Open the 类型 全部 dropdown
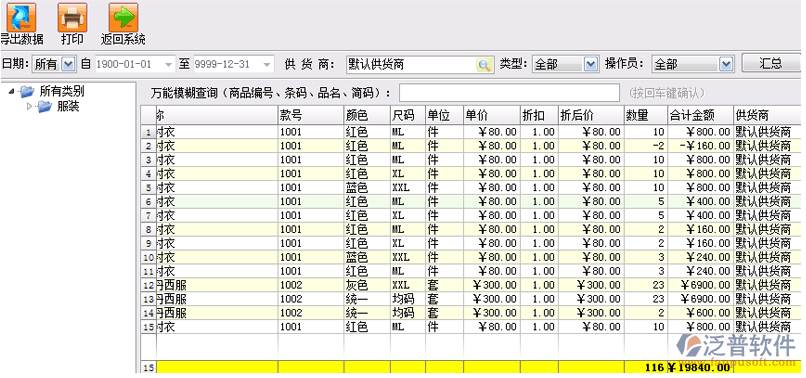The image size is (806, 378). coord(591,64)
